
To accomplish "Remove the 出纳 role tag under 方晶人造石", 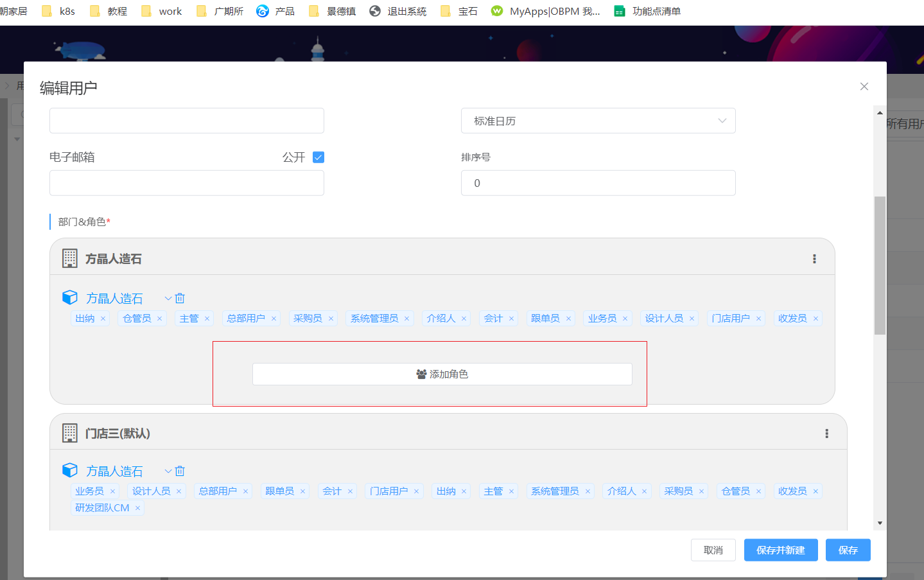I will point(103,319).
